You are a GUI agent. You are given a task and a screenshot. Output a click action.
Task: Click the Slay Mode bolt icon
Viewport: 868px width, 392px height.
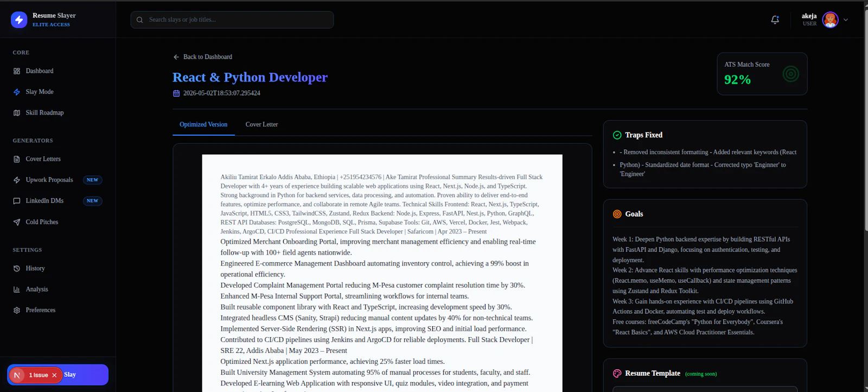[17, 92]
